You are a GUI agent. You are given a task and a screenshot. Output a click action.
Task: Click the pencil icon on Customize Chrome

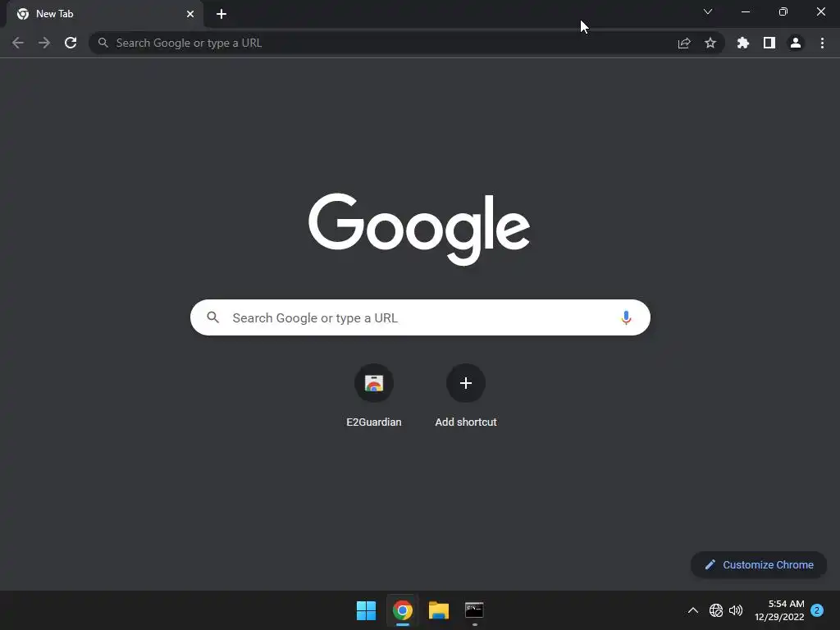tap(710, 564)
